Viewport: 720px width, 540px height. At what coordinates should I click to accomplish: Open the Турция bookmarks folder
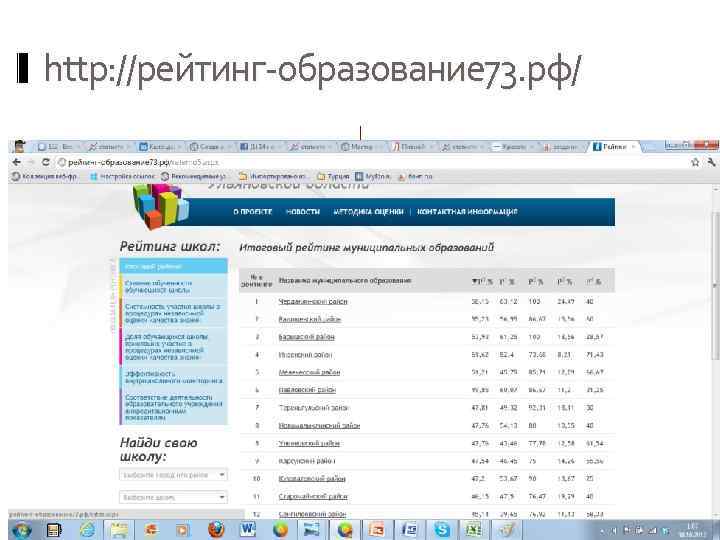click(x=333, y=176)
